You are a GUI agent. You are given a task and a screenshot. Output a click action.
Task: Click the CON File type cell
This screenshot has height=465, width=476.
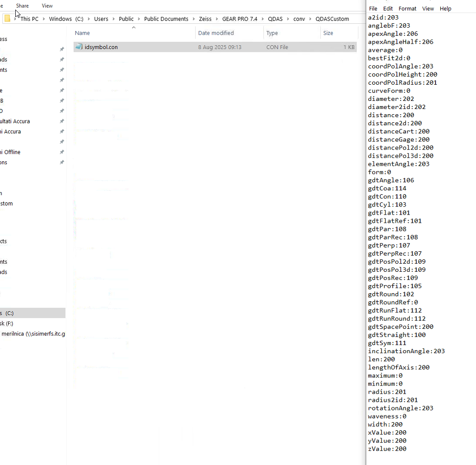pyautogui.click(x=277, y=47)
